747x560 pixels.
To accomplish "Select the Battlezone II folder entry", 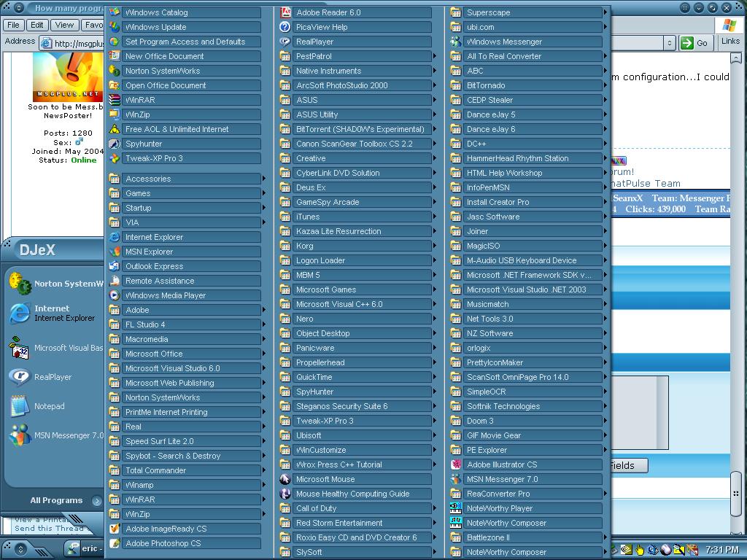I will point(527,537).
